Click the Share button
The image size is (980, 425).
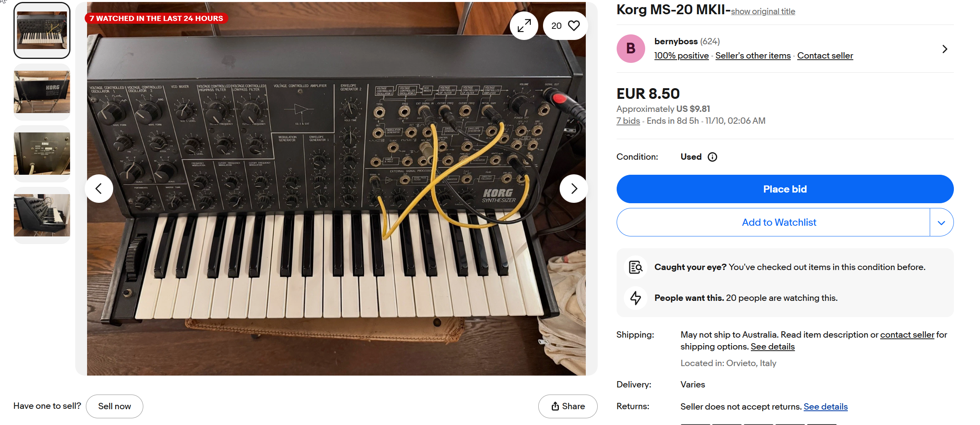click(568, 406)
